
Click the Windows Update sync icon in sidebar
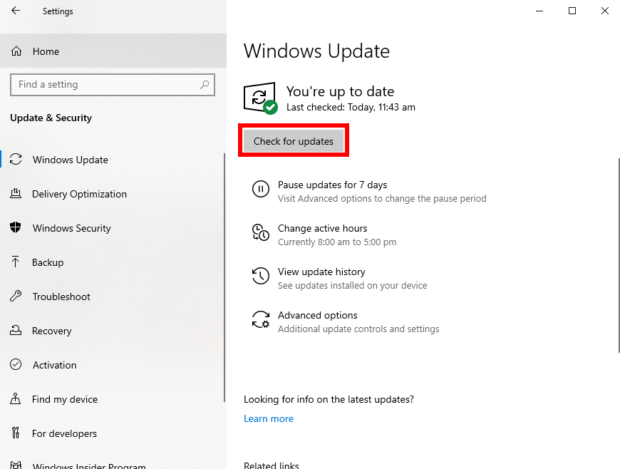coord(16,160)
